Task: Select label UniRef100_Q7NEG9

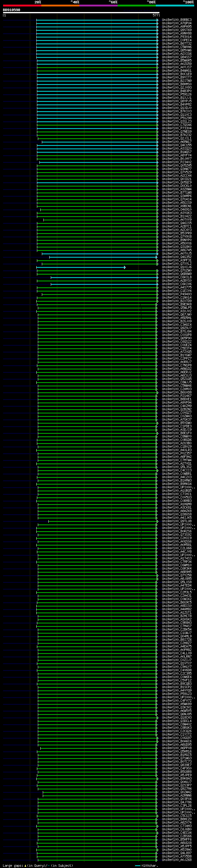Action: [x=177, y=132]
